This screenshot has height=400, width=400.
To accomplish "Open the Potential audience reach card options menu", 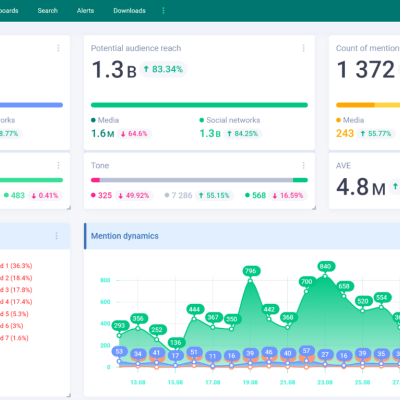I will pos(303,48).
